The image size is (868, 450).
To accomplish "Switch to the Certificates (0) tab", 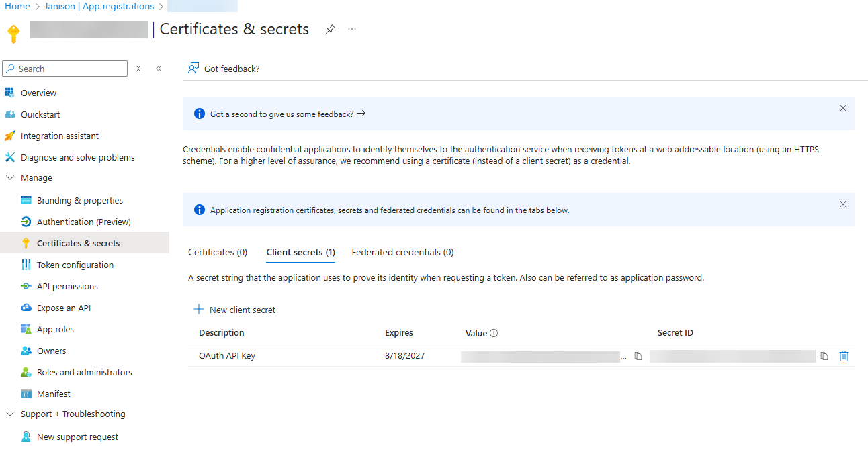I will click(218, 253).
